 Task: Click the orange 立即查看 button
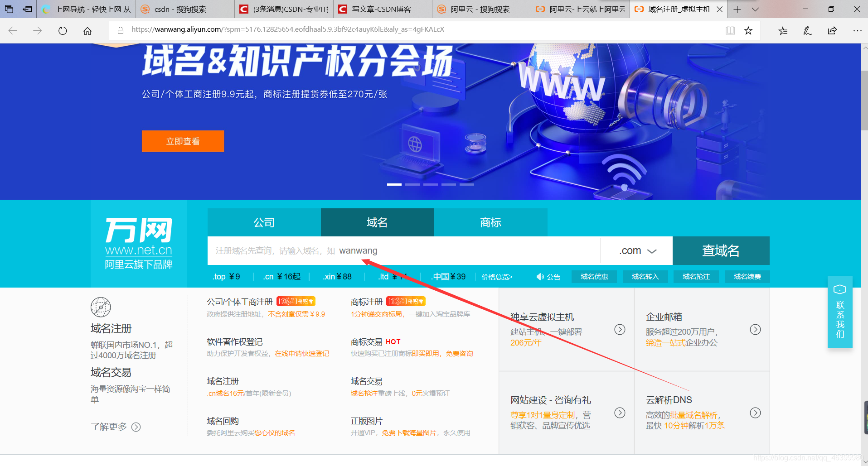click(x=183, y=141)
